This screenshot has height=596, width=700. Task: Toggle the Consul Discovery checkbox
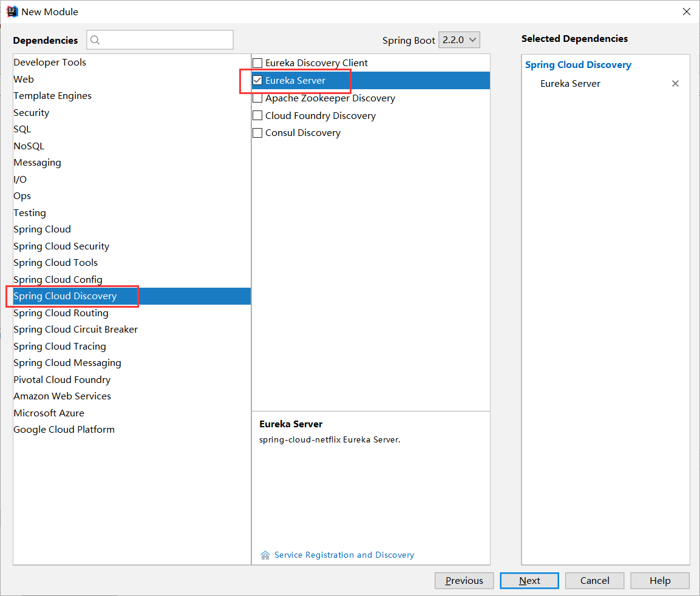(257, 133)
